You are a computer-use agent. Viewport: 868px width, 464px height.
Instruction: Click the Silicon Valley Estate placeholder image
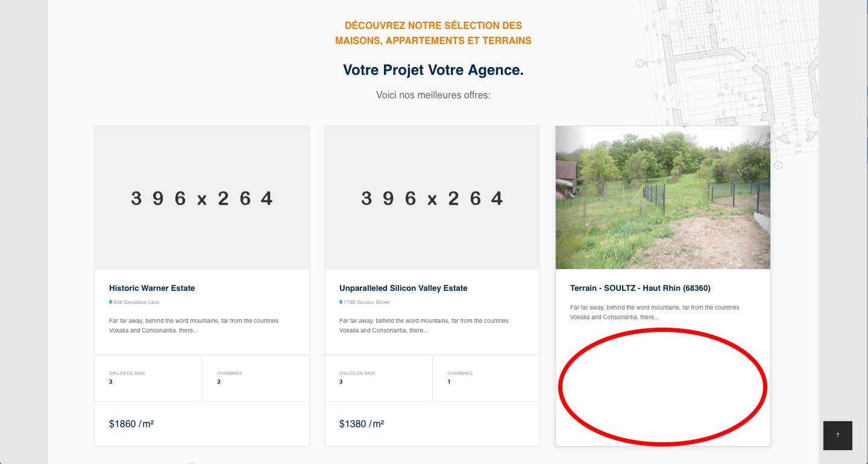coord(432,198)
